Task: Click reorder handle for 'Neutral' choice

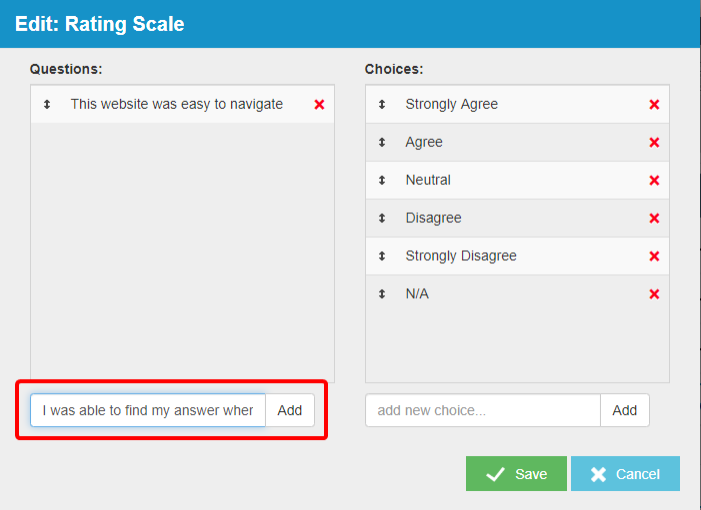Action: 382,180
